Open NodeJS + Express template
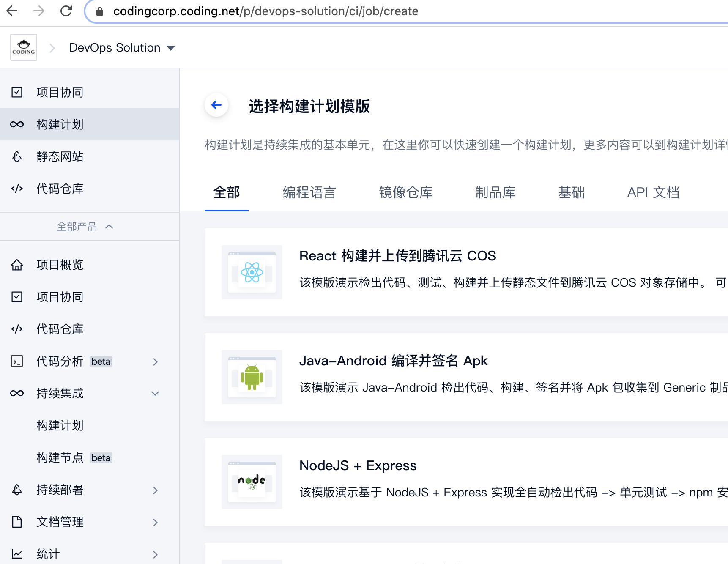 click(358, 465)
